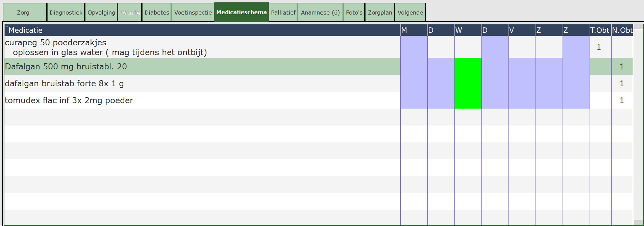
Task: Open the Anamnese (6) tab
Action: point(320,13)
